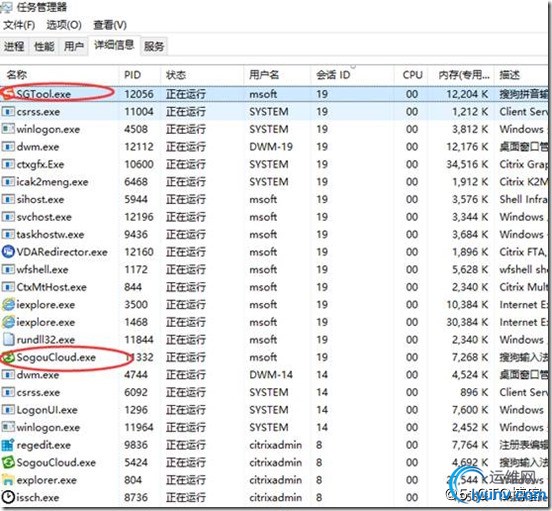This screenshot has height=511, width=552.
Task: Select the 详细信息 tab
Action: coord(114,45)
